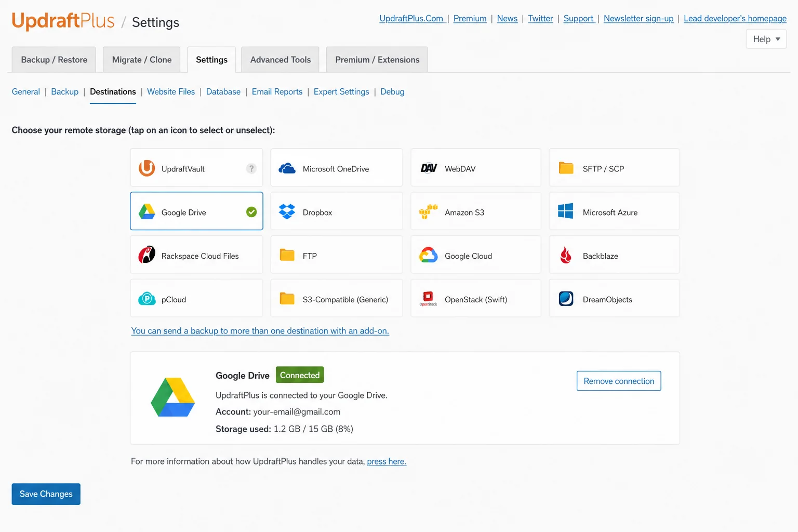The image size is (798, 532).
Task: Open the General settings sub-tab
Action: 26,92
